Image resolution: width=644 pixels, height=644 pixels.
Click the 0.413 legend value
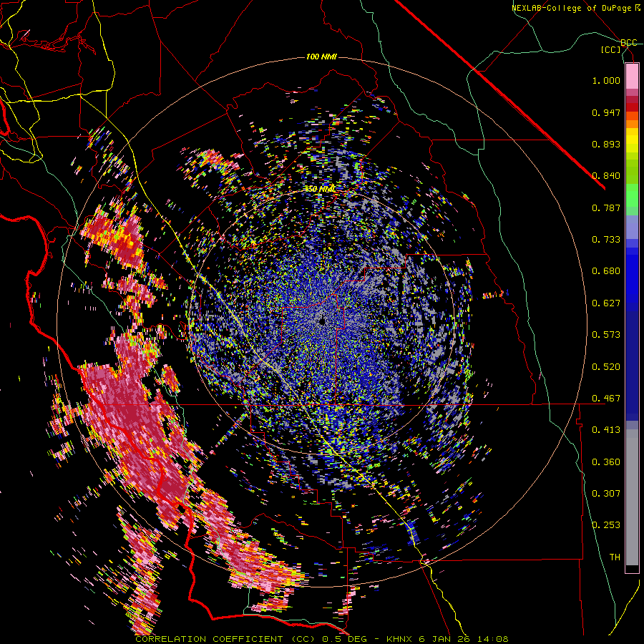click(x=606, y=430)
